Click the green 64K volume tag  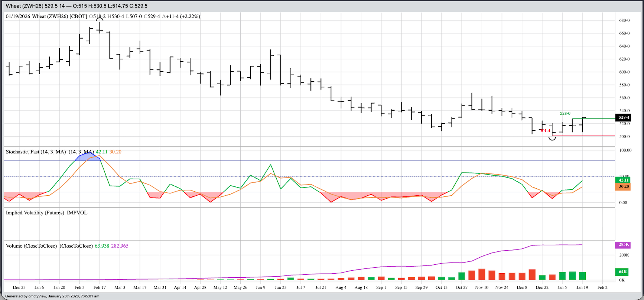coord(623,272)
